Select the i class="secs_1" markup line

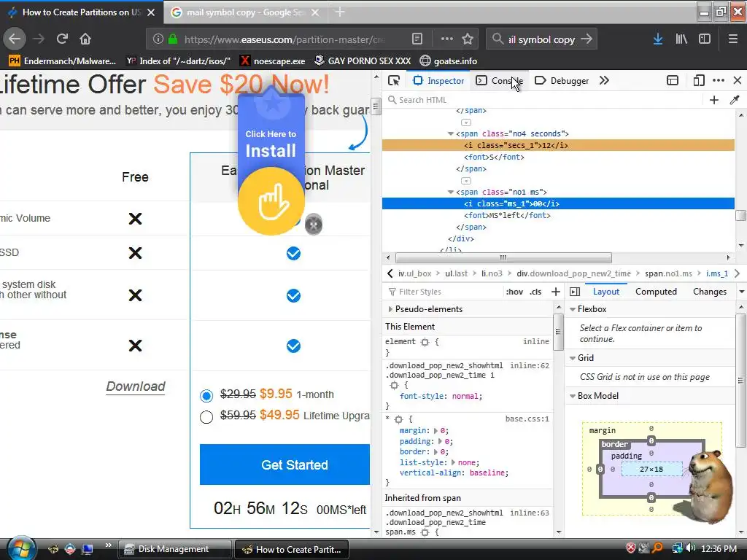558,145
